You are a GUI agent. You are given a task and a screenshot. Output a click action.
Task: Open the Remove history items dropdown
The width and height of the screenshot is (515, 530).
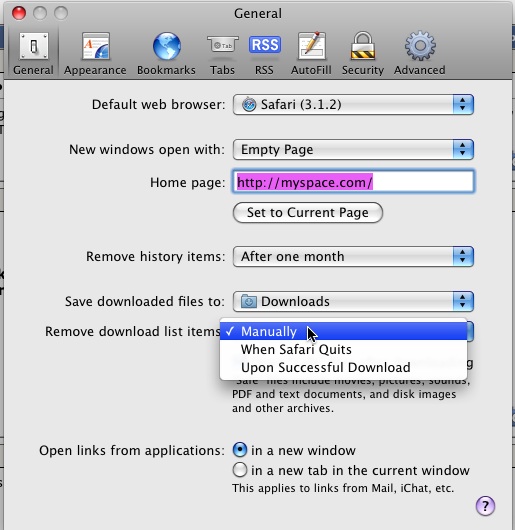(353, 257)
